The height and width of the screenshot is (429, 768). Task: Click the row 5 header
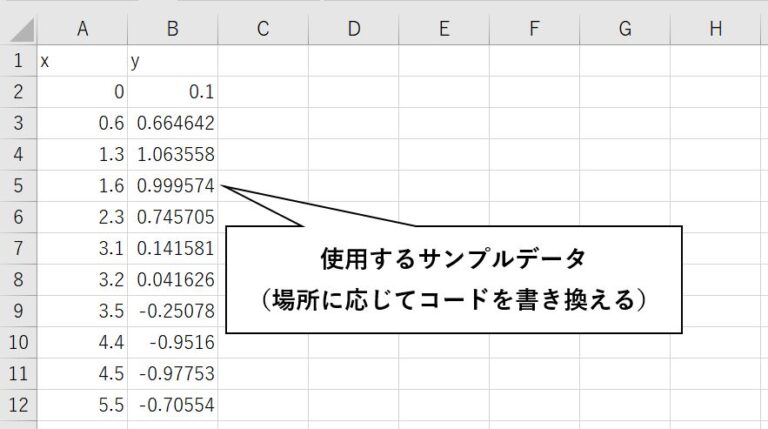pos(17,186)
